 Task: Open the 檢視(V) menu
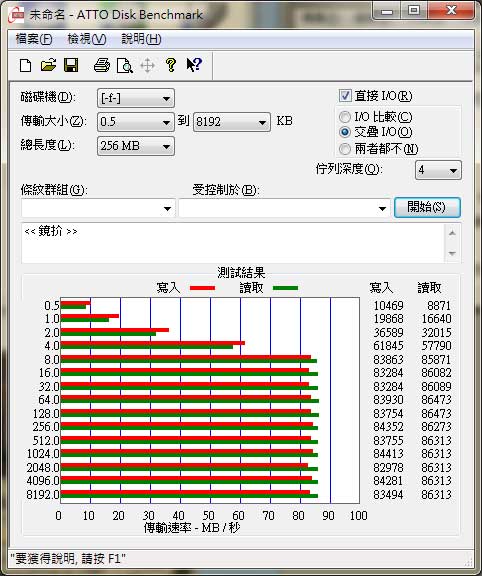pyautogui.click(x=87, y=39)
